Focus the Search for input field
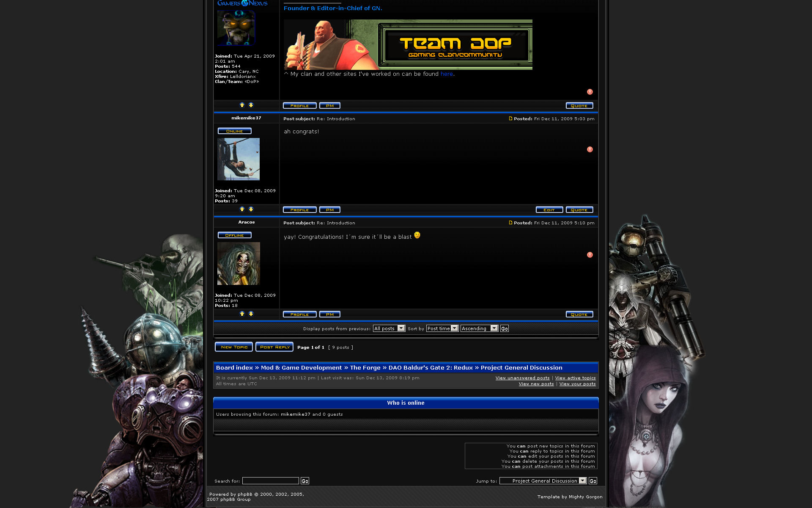The width and height of the screenshot is (812, 508). (x=271, y=481)
